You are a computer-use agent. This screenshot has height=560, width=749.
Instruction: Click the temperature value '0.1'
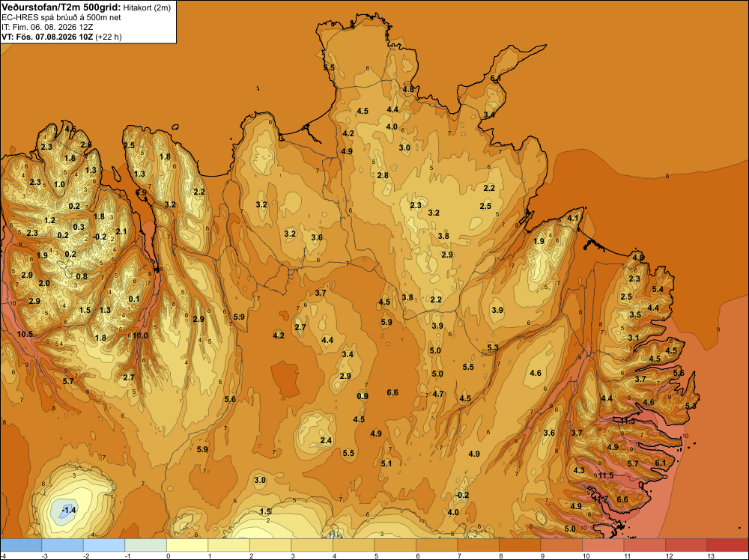[134, 299]
